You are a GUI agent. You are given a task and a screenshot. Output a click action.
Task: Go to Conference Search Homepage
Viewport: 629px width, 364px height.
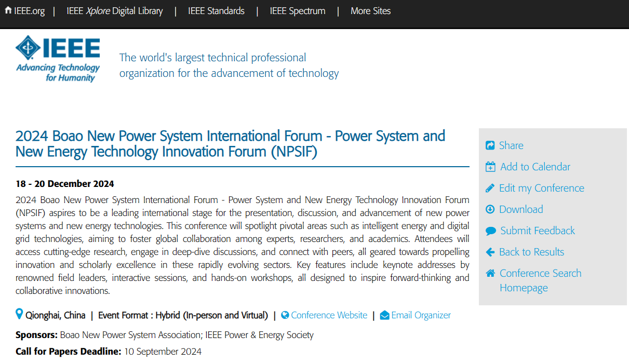click(540, 280)
